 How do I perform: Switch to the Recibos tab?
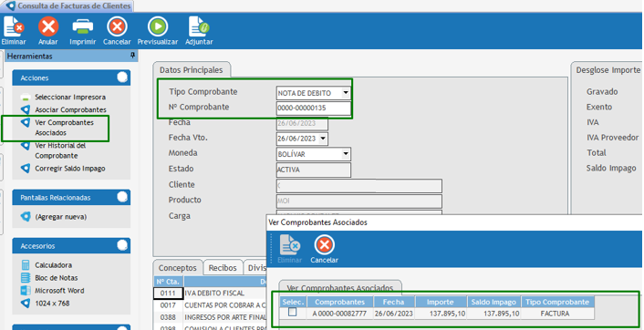223,268
